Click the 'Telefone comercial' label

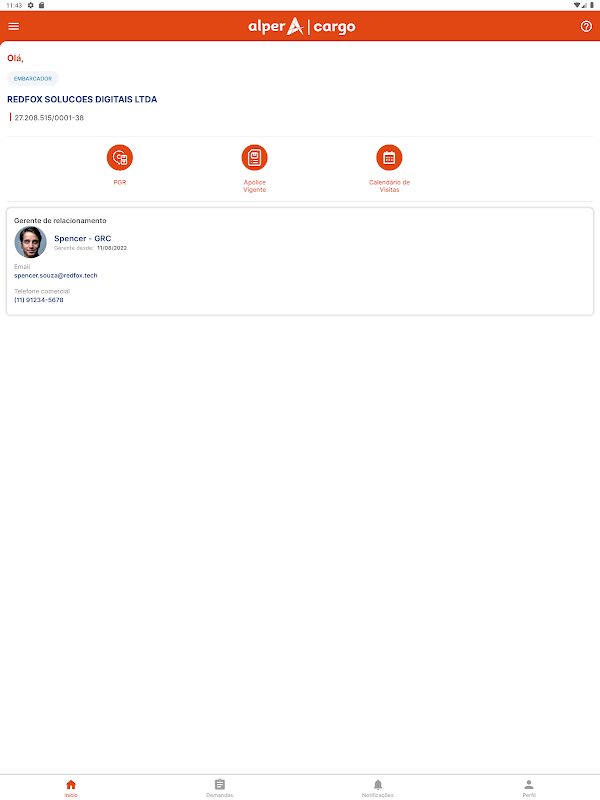42,291
